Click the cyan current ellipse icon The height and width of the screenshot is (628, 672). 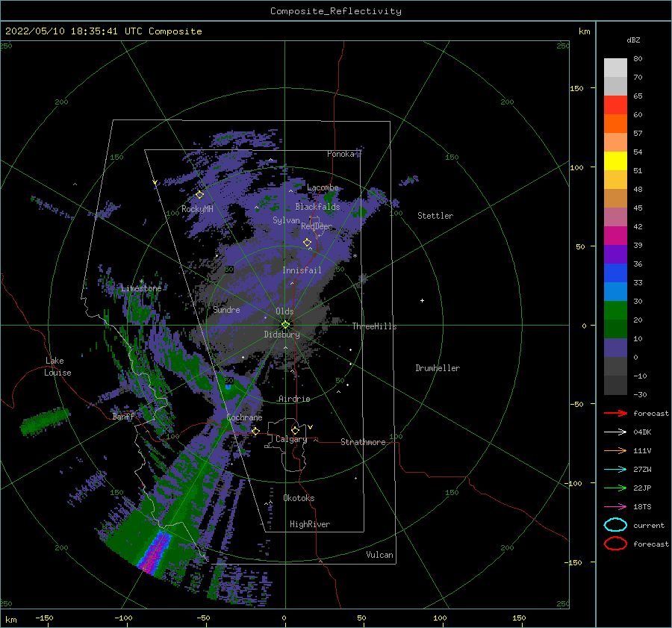point(615,525)
